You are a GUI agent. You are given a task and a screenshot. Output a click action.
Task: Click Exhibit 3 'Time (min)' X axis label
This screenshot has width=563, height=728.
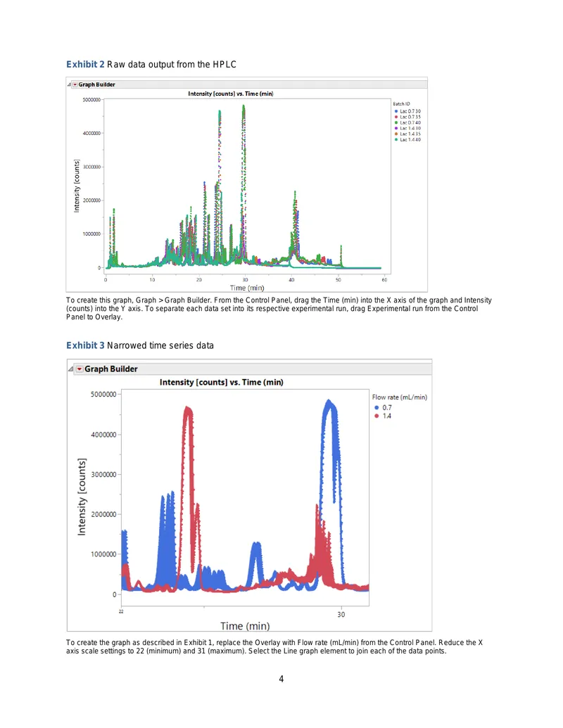pos(245,626)
